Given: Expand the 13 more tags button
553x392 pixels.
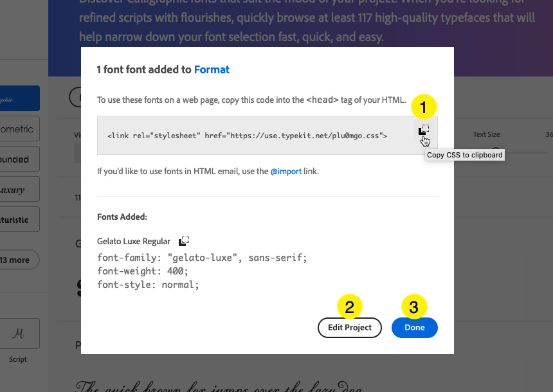Looking at the screenshot, I should coord(17,260).
